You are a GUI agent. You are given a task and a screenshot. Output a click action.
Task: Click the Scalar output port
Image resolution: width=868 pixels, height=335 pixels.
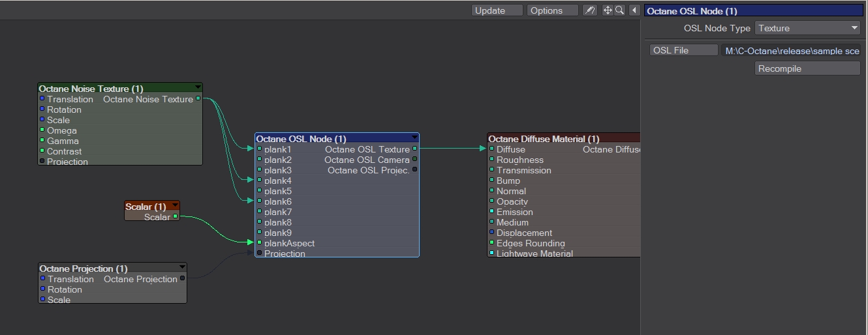[175, 217]
